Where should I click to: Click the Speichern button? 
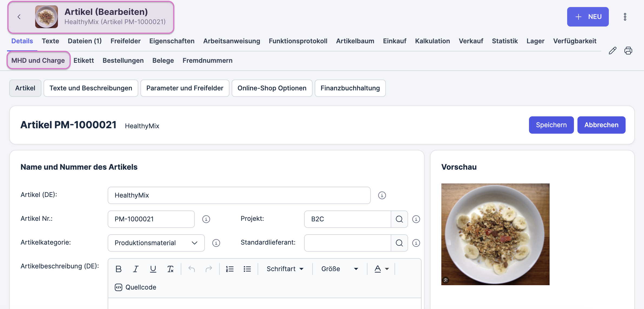point(551,125)
